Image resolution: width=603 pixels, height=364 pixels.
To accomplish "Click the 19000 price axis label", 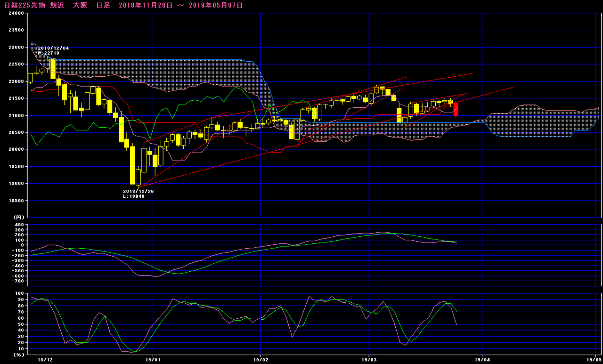I will [16, 184].
